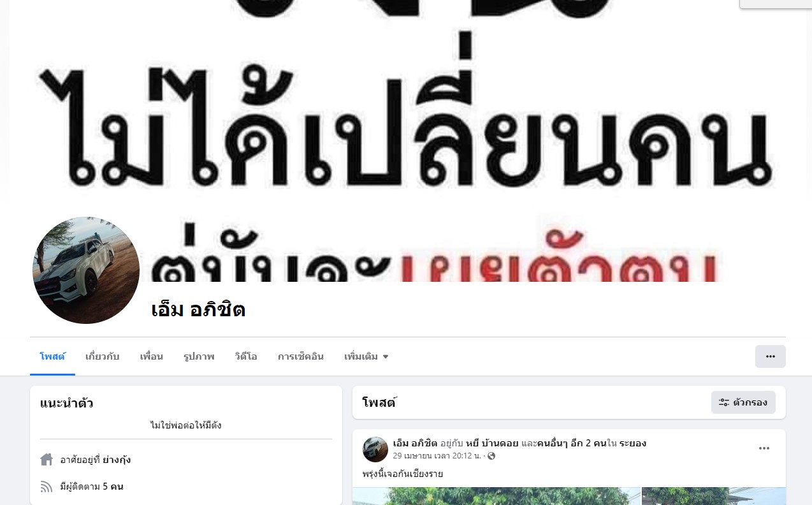The width and height of the screenshot is (812, 505).
Task: Open the large truck profile picture
Action: tap(86, 270)
